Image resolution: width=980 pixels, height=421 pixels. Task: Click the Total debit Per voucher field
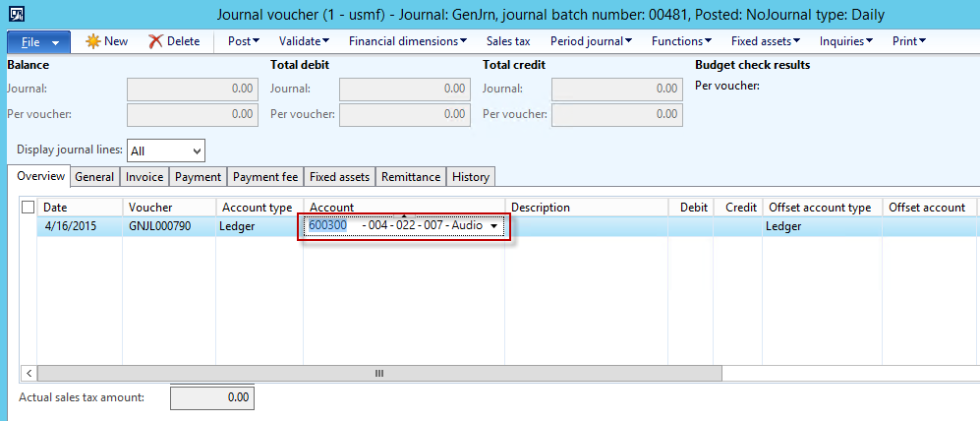[405, 115]
